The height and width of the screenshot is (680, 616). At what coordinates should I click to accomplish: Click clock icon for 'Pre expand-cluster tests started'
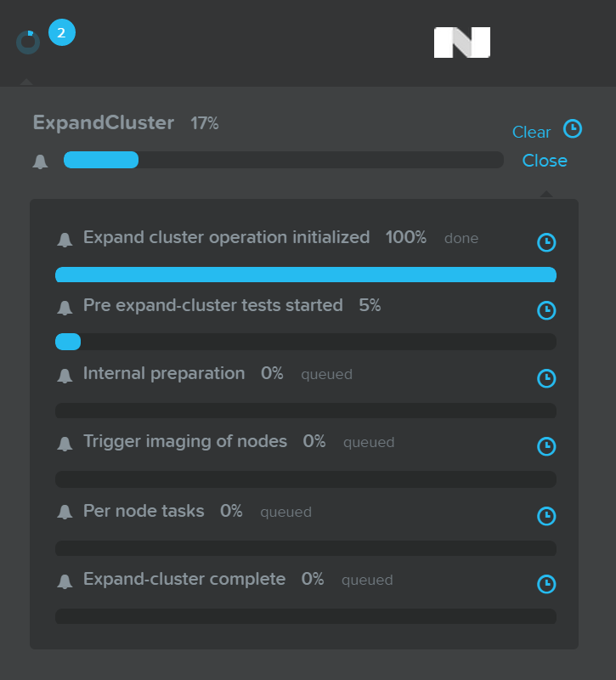pos(546,310)
